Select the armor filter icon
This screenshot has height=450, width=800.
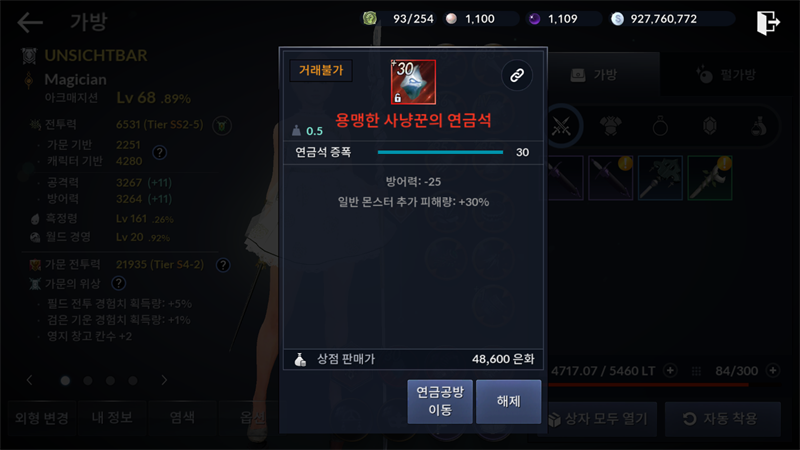[x=611, y=126]
